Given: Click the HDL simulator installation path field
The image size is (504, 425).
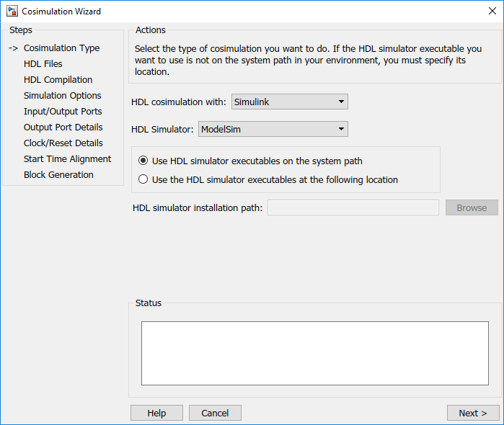Looking at the screenshot, I should tap(353, 207).
